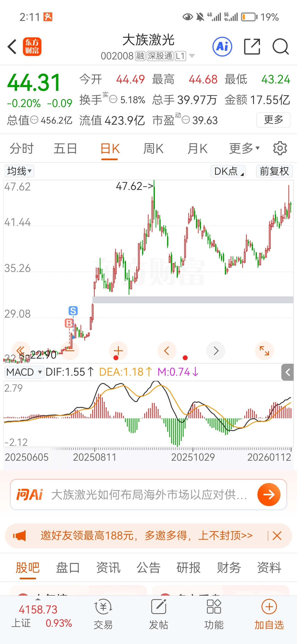Tap the red B buy marker
Viewport: 297px width, 644px height.
(69, 323)
